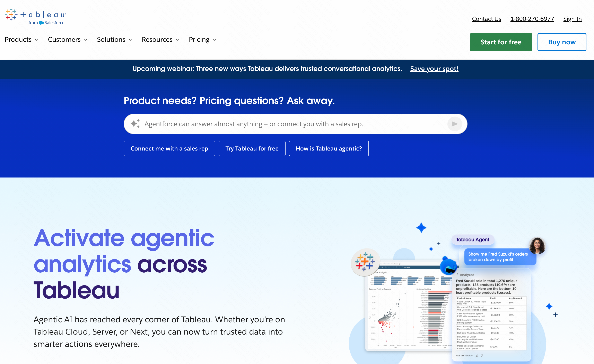Click the 'Start for free' button
The width and height of the screenshot is (594, 364).
pyautogui.click(x=501, y=42)
